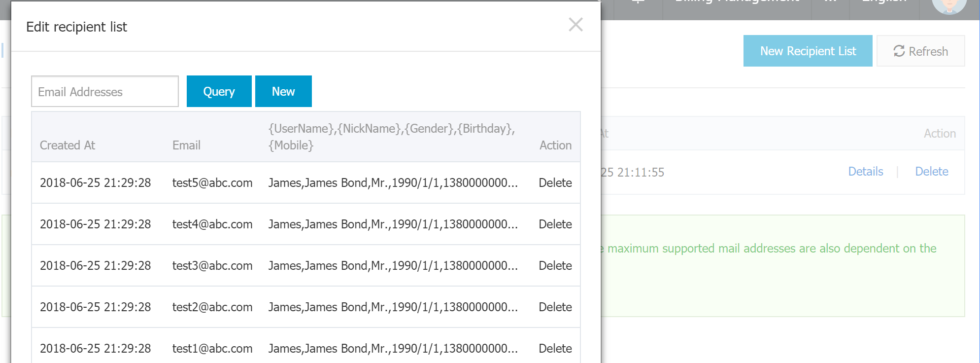
Task: Delete the test2@abc.com recipient
Action: (555, 307)
